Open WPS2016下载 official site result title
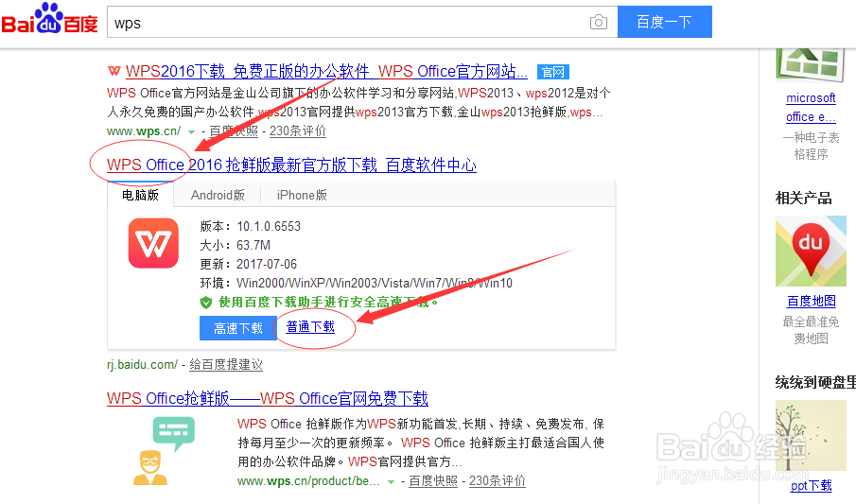The width and height of the screenshot is (856, 504). [x=326, y=71]
